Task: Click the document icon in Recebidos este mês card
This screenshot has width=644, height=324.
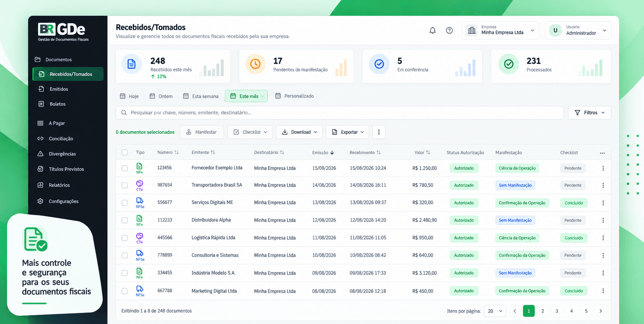Action: click(131, 64)
